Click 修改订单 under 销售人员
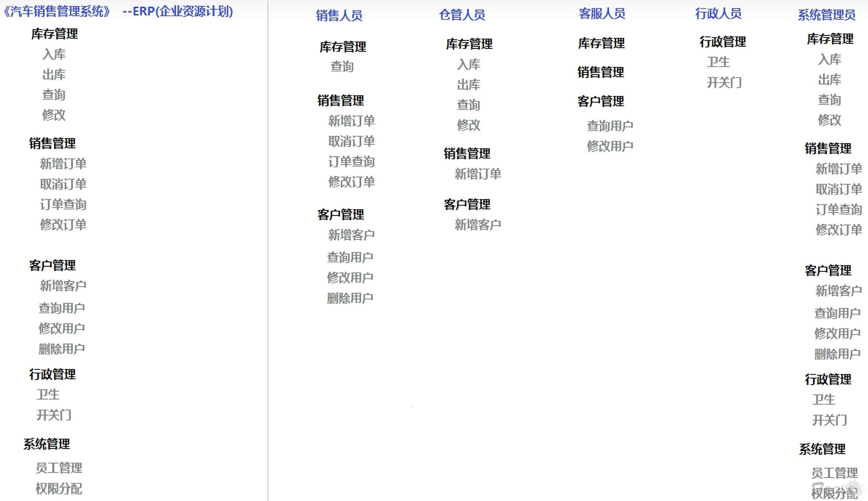The image size is (868, 501). click(x=352, y=182)
